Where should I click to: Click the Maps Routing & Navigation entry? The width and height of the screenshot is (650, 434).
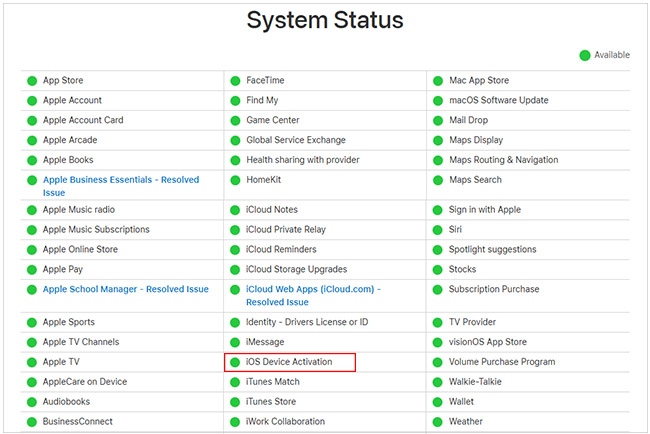tap(504, 160)
